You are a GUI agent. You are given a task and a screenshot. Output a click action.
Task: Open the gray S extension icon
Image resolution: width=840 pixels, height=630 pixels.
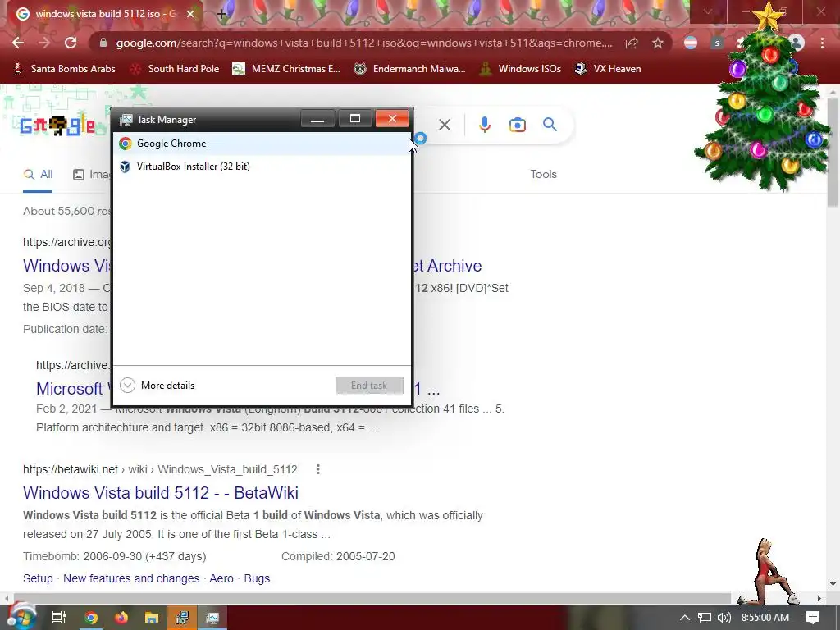tap(717, 43)
